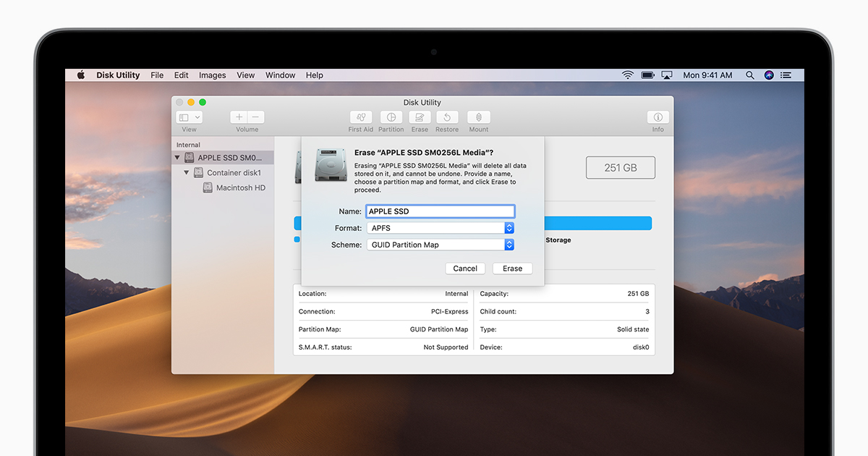Click the Name text field

(441, 211)
